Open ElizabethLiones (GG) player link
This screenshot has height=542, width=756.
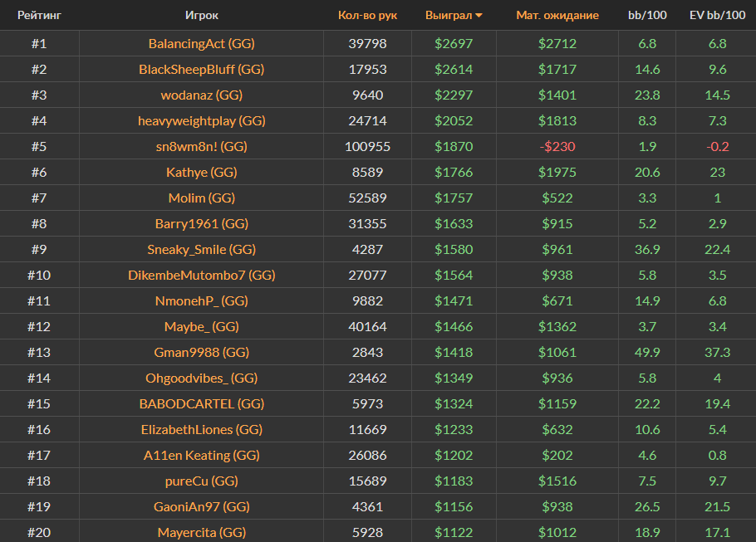pos(202,429)
